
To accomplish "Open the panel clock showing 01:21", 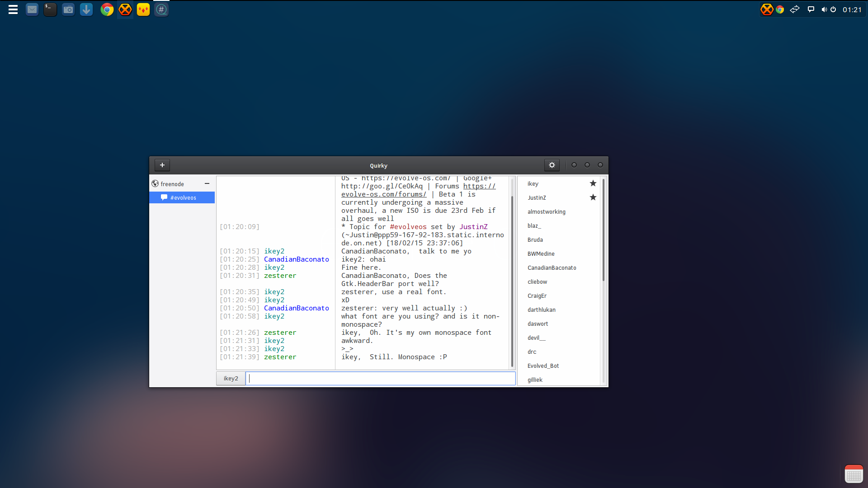I will (x=852, y=9).
